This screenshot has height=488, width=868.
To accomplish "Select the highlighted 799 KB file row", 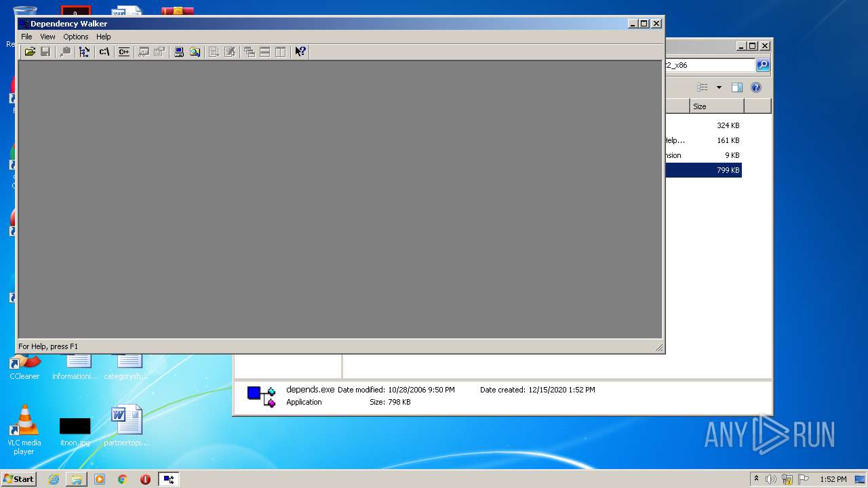I will point(703,170).
